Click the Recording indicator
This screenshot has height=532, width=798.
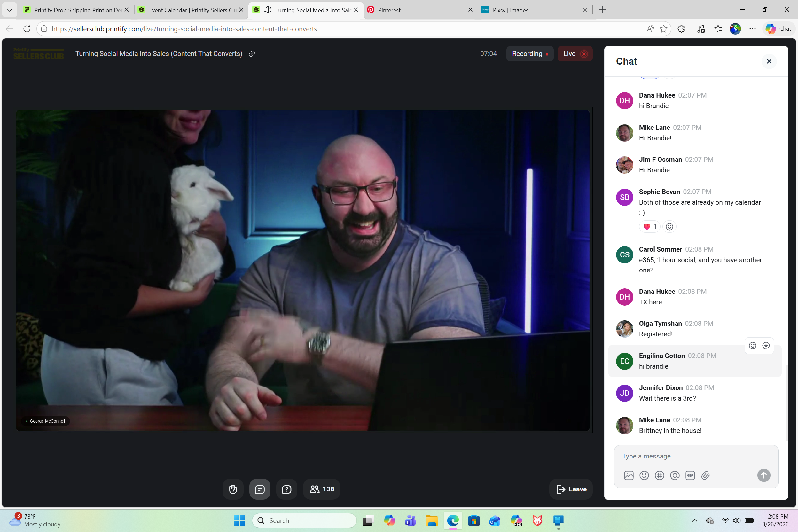pyautogui.click(x=530, y=54)
